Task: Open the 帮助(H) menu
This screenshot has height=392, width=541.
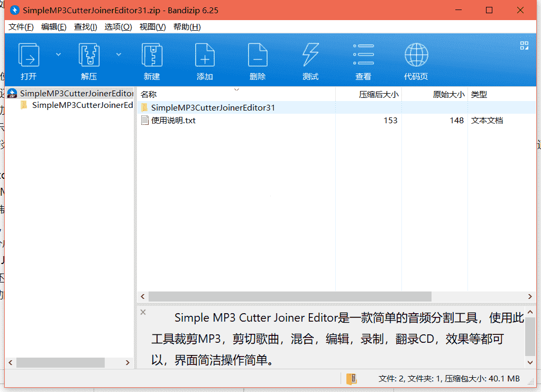Action: click(187, 27)
